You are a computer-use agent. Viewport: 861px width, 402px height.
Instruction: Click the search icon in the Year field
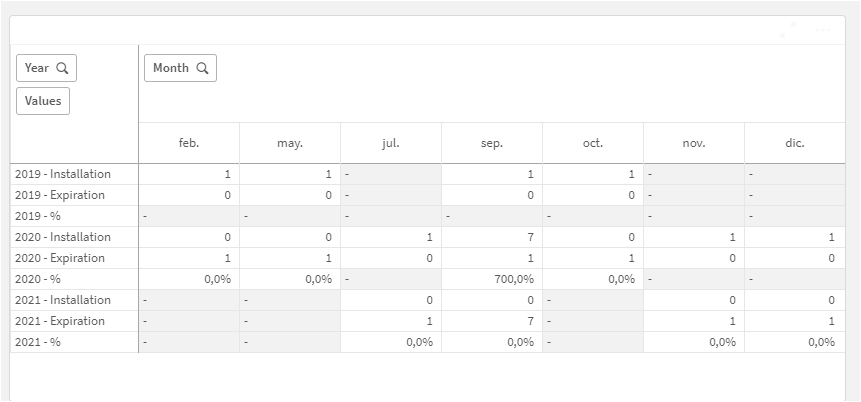(x=62, y=68)
